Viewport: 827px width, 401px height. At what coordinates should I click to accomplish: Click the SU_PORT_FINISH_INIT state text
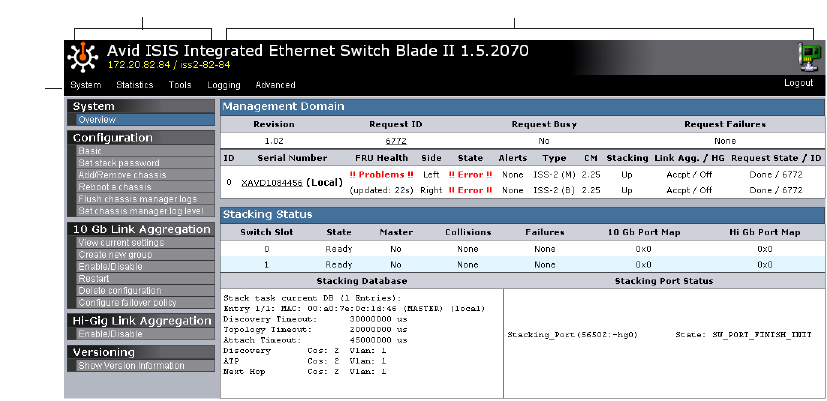point(762,335)
